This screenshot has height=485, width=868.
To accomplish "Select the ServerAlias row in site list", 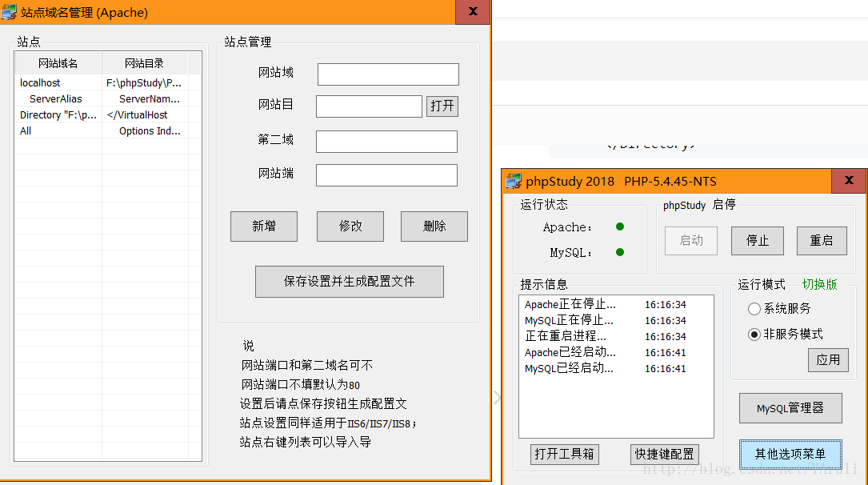I will (108, 98).
